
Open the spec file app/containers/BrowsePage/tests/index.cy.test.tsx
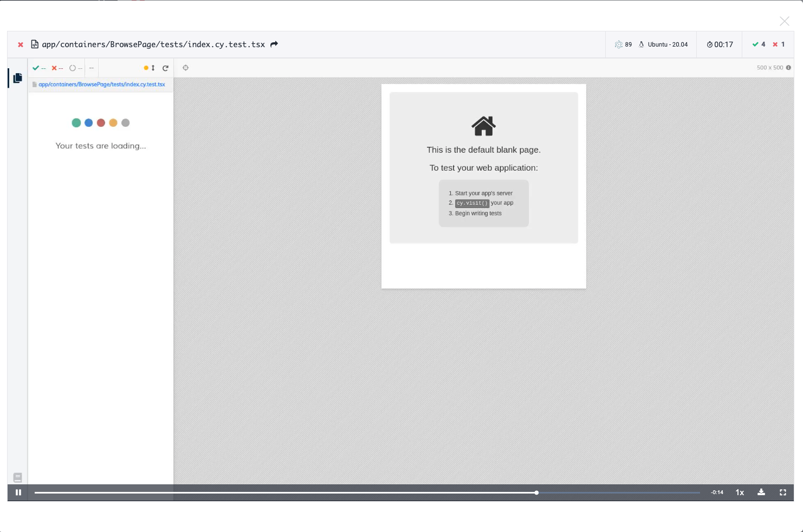pyautogui.click(x=101, y=85)
